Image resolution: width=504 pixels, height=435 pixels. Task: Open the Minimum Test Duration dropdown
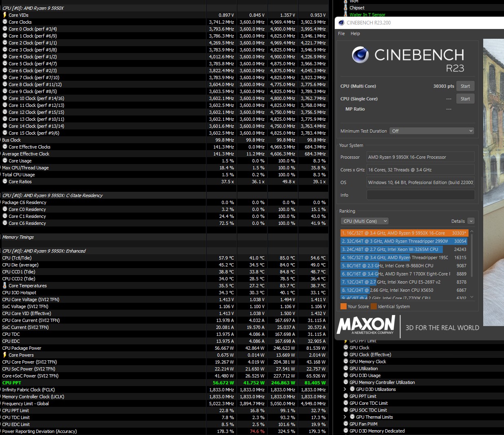(x=432, y=131)
